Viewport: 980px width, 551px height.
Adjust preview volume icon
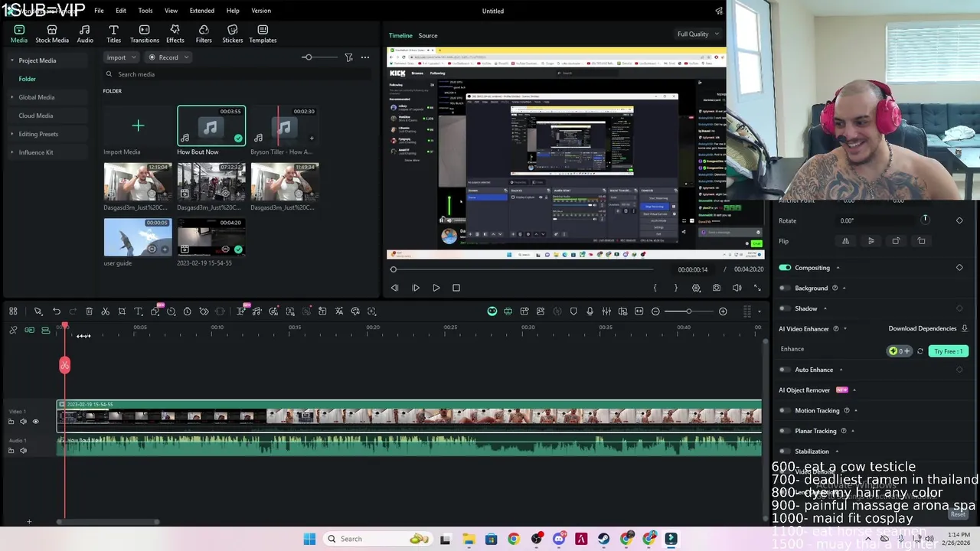737,288
